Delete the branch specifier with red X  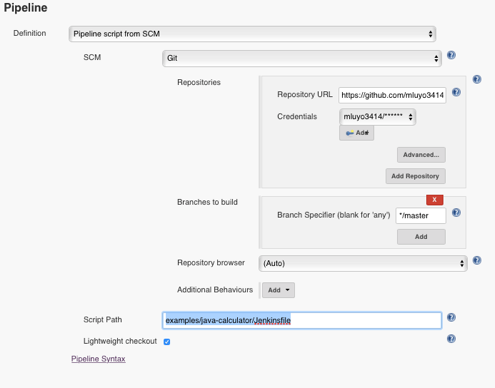click(434, 200)
